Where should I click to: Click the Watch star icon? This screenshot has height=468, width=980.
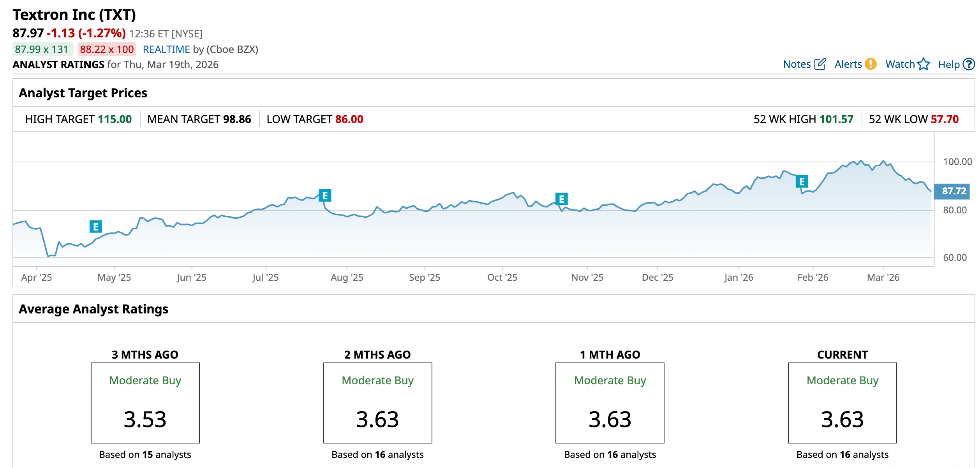tap(924, 64)
